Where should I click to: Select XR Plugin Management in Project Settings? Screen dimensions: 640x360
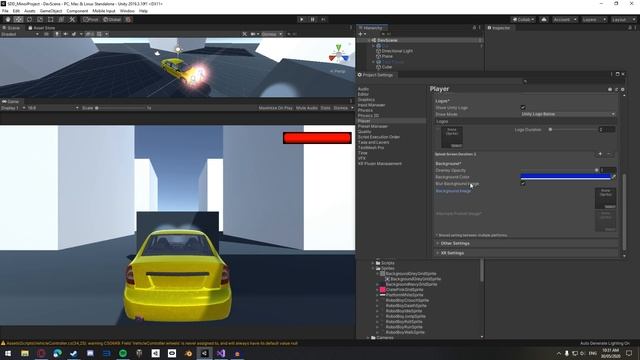pos(380,163)
